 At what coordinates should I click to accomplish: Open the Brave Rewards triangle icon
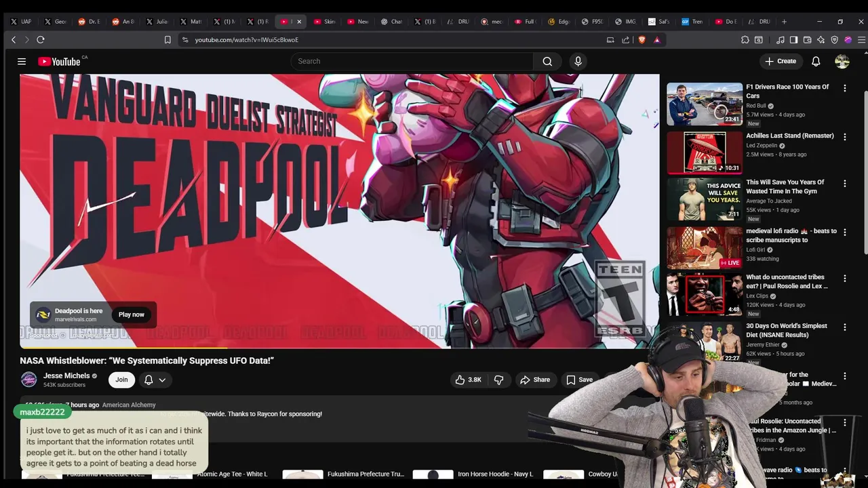point(656,40)
